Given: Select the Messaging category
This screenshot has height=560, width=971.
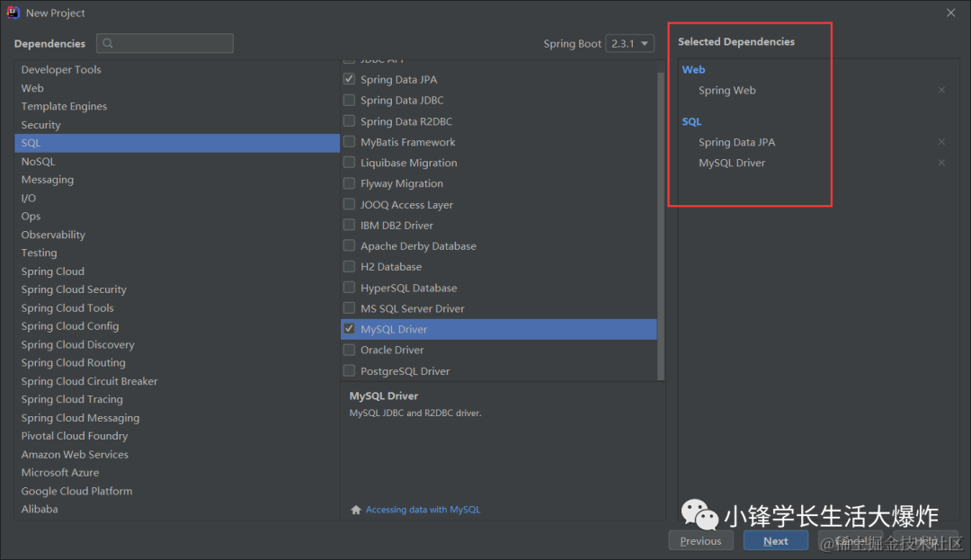Looking at the screenshot, I should [x=177, y=180].
